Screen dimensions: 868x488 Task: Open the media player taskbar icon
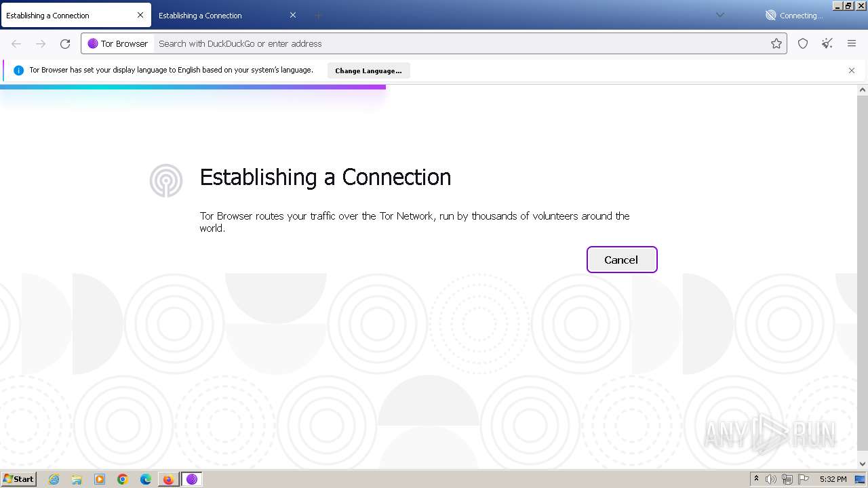100,479
